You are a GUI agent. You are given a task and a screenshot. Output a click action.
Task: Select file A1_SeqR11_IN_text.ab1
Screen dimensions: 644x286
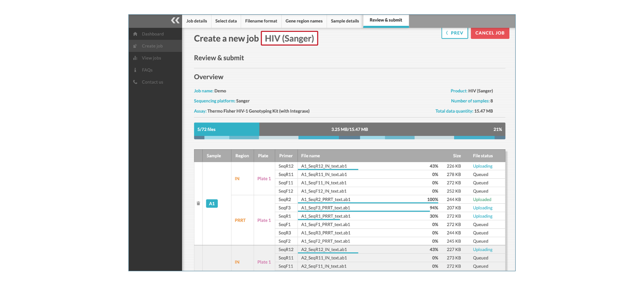coord(324,174)
